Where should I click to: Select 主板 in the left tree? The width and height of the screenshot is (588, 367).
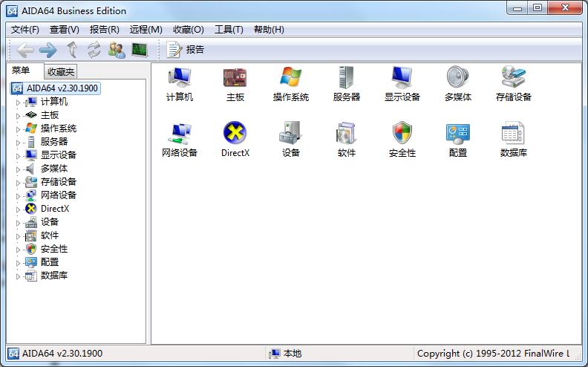50,115
